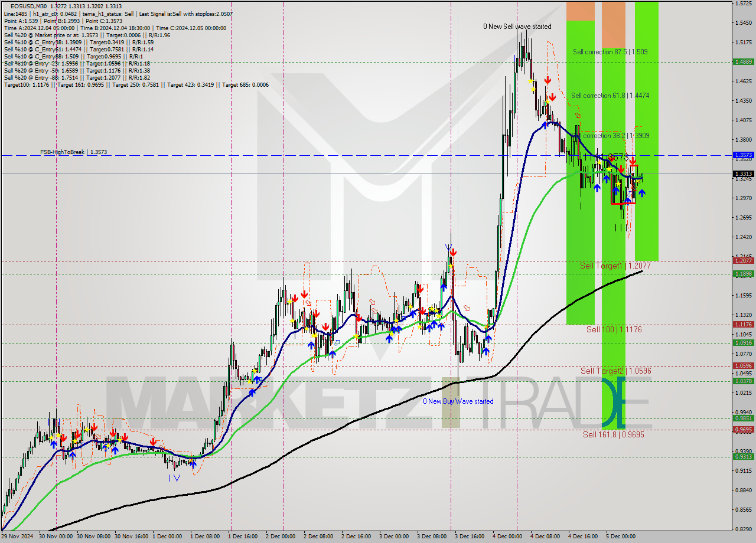Select the 'Sell 100 | 1.1176' label
756x543 pixels.
coord(614,329)
